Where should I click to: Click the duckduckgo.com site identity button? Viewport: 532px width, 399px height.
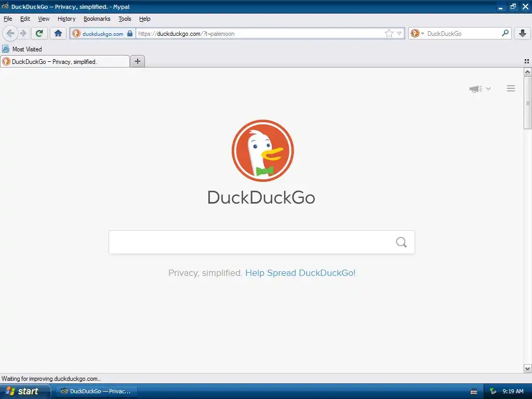coord(103,34)
